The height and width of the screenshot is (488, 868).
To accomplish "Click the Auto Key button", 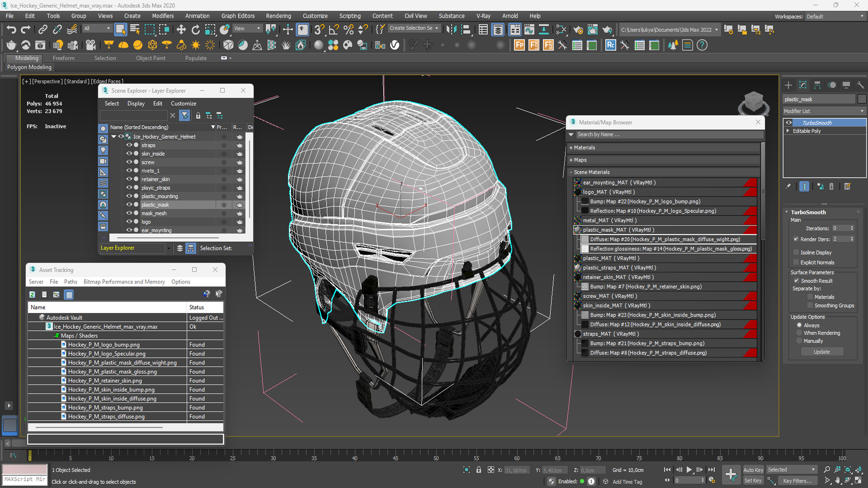I will [x=753, y=470].
